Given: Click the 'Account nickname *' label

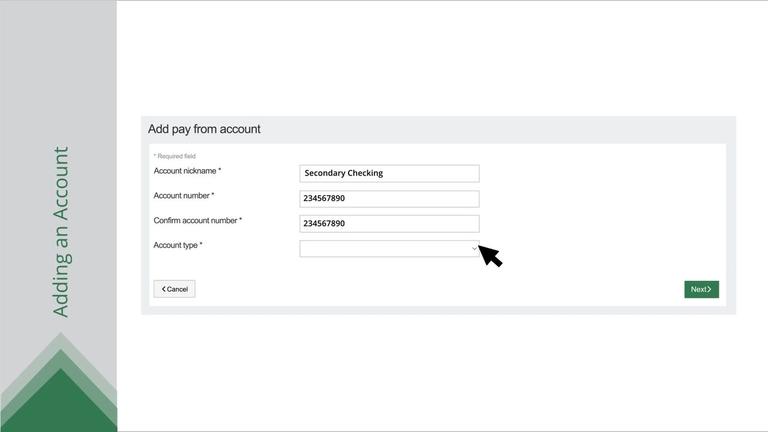Looking at the screenshot, I should click(188, 171).
